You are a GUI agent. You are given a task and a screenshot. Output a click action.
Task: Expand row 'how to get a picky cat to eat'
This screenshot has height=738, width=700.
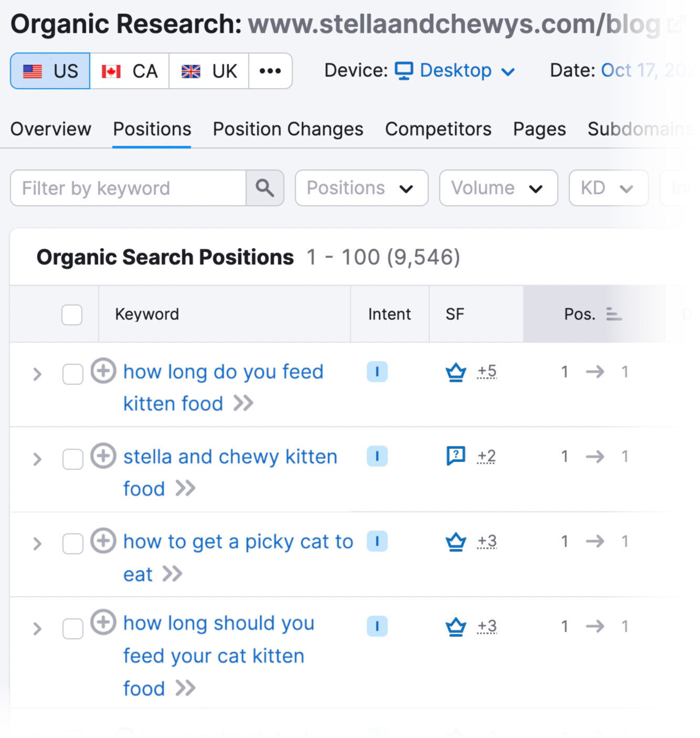37,544
